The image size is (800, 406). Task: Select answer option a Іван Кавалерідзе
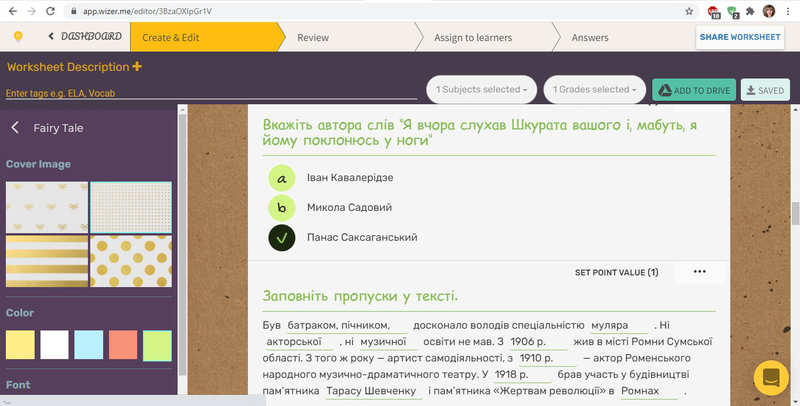tap(282, 178)
